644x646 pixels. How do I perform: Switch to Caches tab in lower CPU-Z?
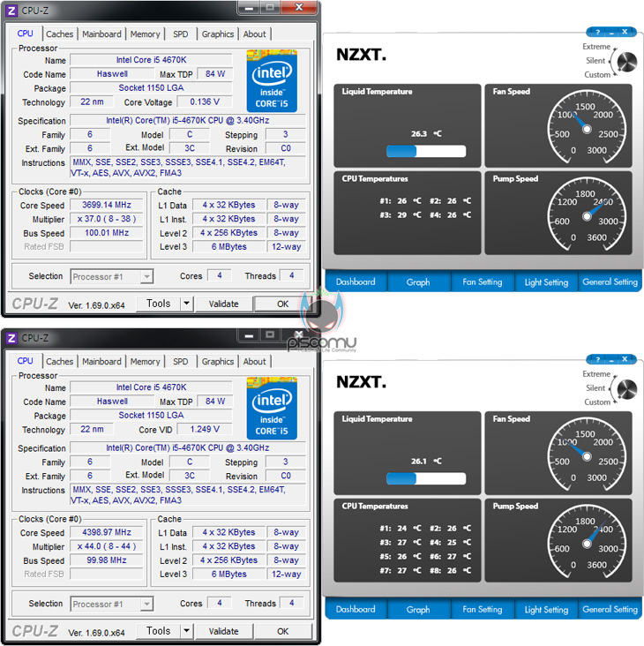point(60,361)
